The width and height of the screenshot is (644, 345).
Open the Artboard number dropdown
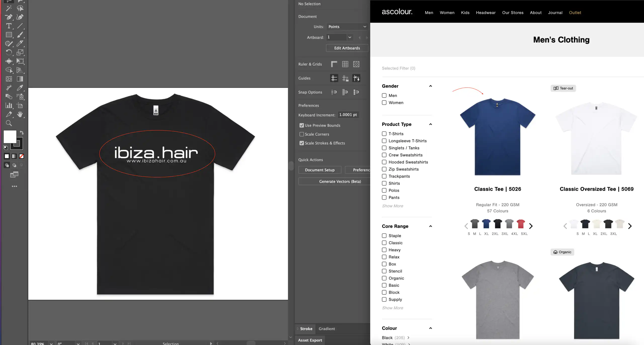click(x=350, y=37)
